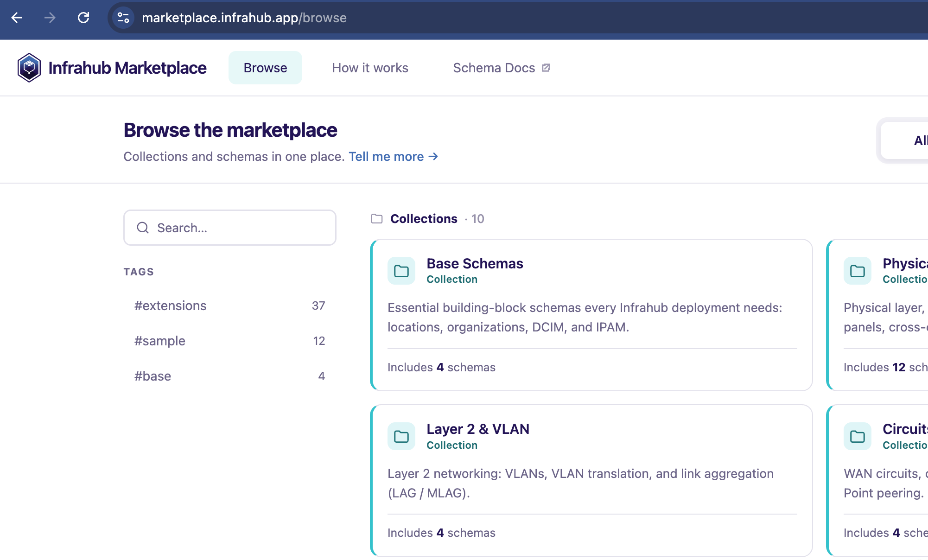928x560 pixels.
Task: Click the count 4 beside #base
Action: [x=322, y=376]
